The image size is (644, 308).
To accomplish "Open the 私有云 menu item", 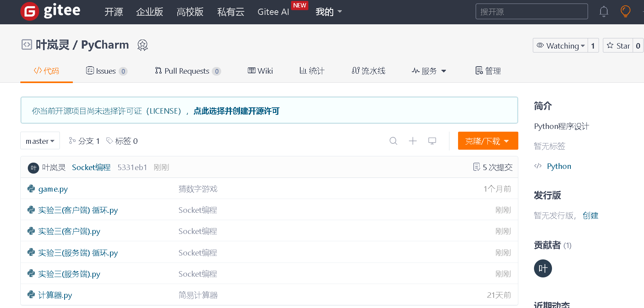I will [x=231, y=12].
